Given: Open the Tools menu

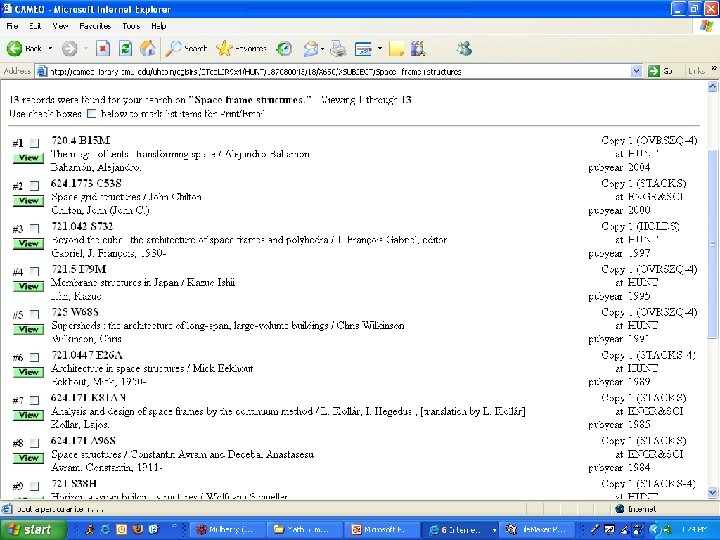Looking at the screenshot, I should point(131,26).
